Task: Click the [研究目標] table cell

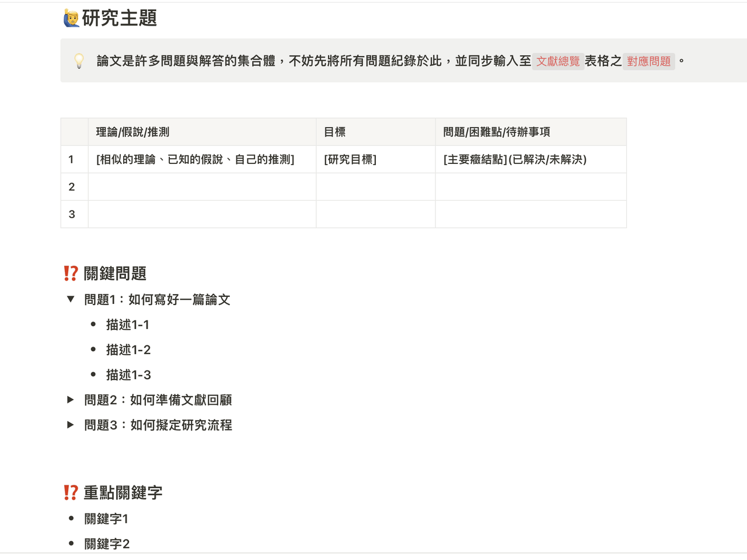Action: tap(376, 159)
